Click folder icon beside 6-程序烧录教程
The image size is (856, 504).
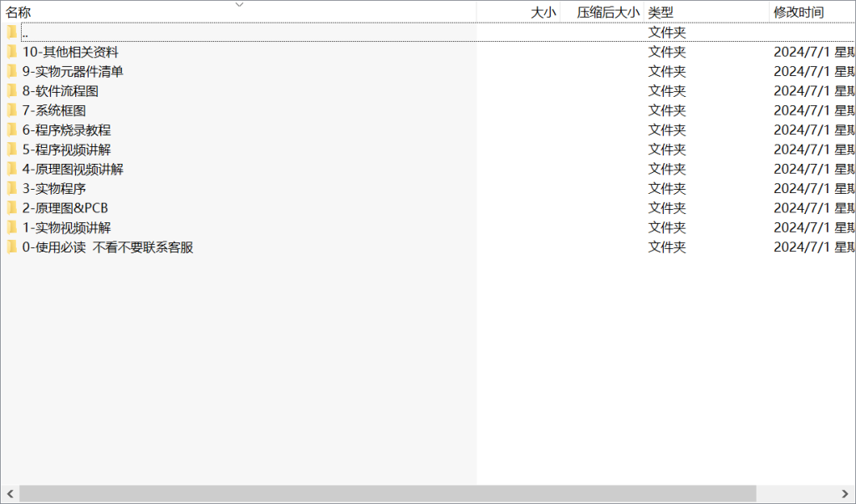point(12,130)
